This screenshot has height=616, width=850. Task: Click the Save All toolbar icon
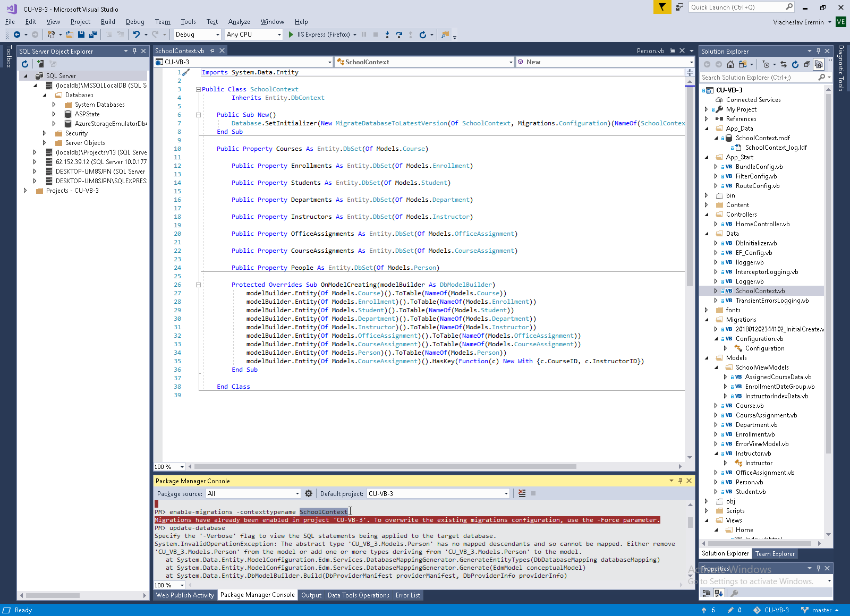click(93, 35)
